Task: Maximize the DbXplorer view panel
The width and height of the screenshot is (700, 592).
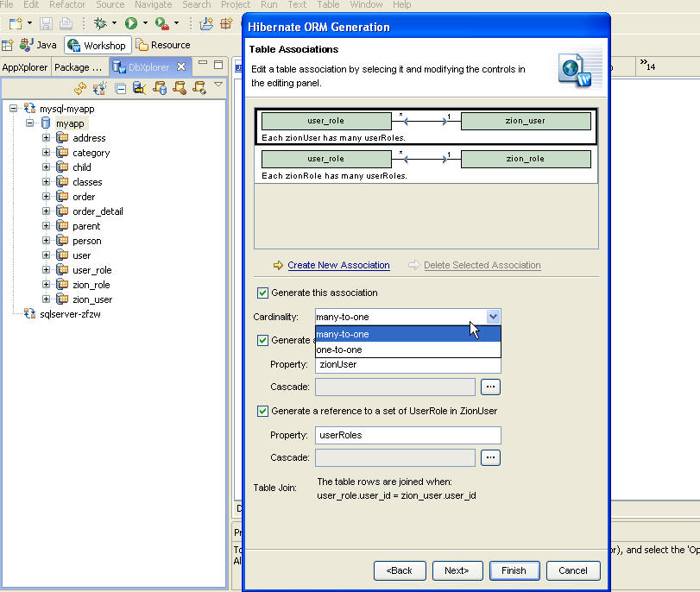Action: [218, 65]
